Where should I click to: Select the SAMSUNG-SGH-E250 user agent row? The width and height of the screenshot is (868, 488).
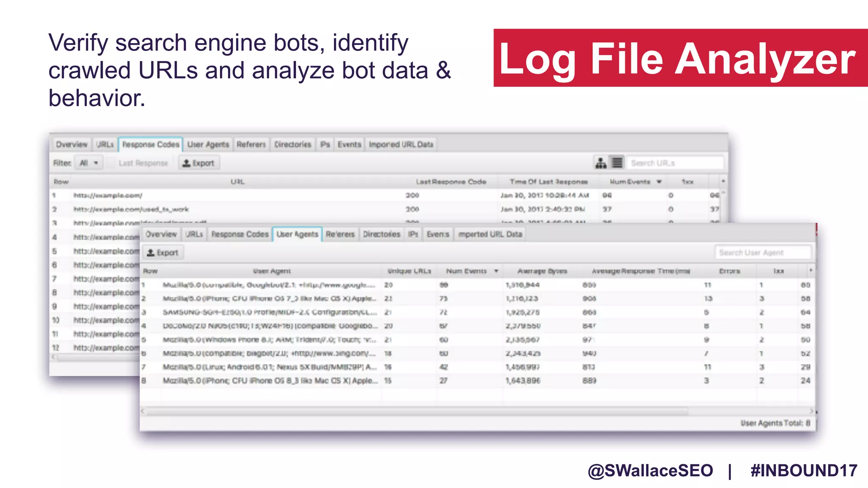point(478,312)
